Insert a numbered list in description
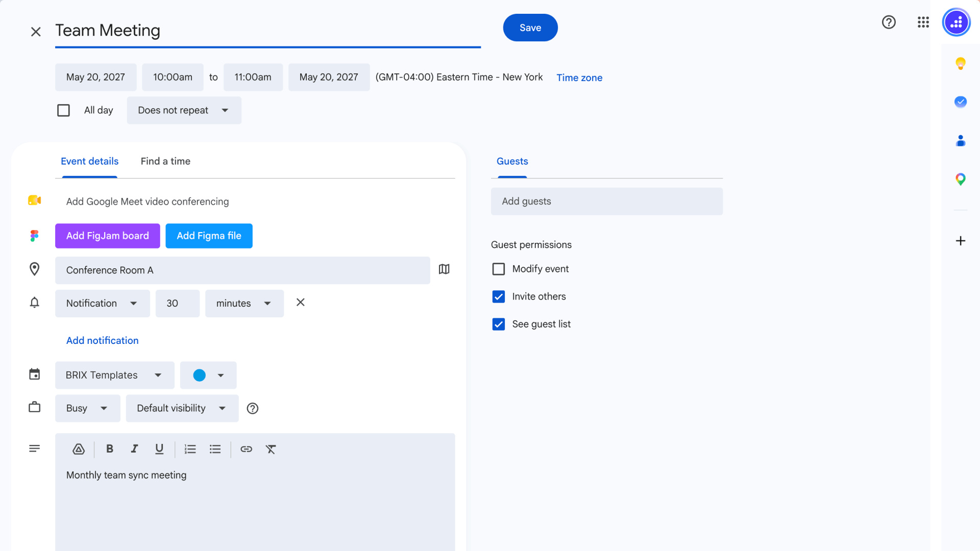 [190, 449]
